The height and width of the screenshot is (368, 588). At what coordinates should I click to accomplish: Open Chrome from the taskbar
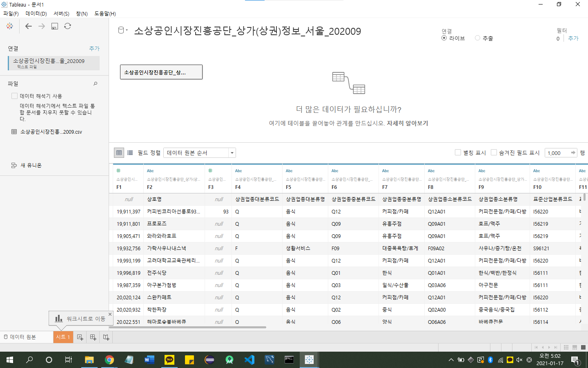tap(109, 360)
